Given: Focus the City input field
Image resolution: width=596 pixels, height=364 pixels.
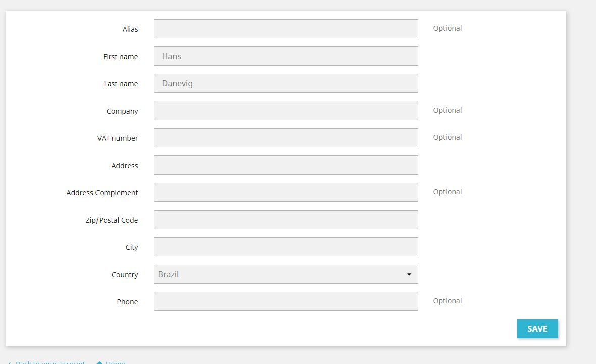Looking at the screenshot, I should (285, 247).
